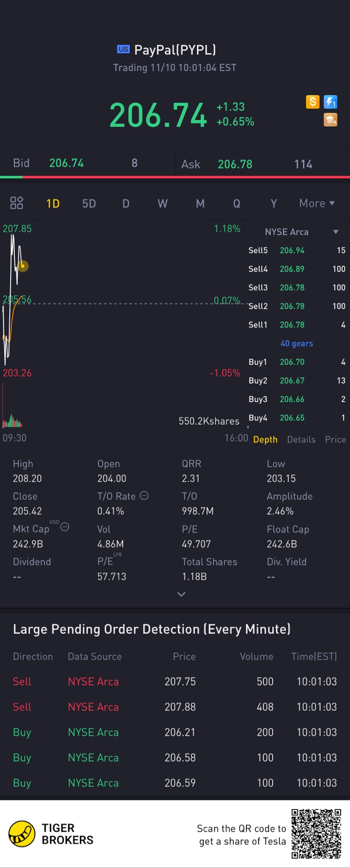Select the Buy1 row at 206.70
The image size is (350, 868).
(x=297, y=362)
